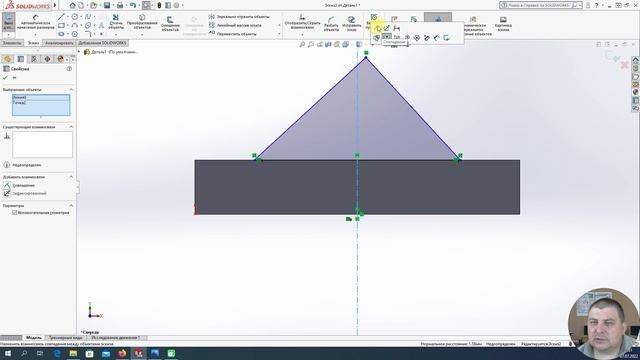Click Trim Entities tool
Screen dimensions: 640x360
[x=116, y=21]
